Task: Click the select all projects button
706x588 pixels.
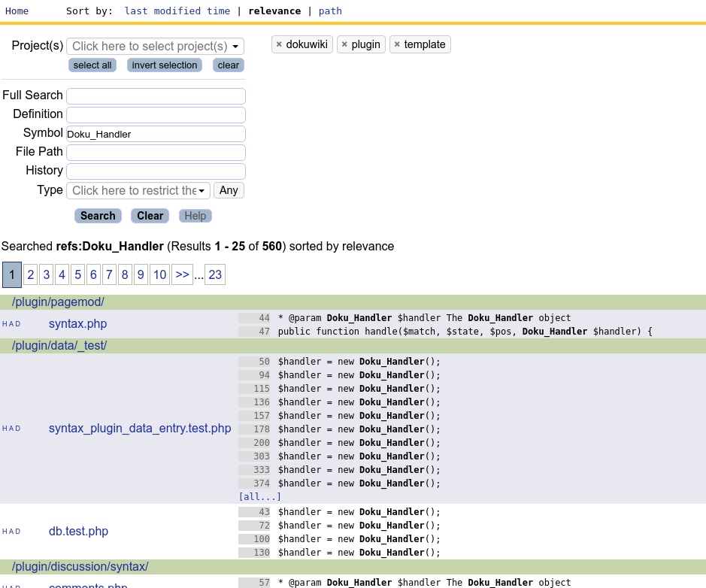Action: coord(92,65)
